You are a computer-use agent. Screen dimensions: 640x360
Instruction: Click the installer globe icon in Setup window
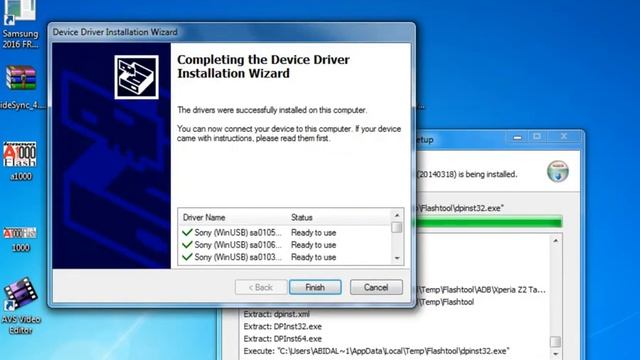pos(558,171)
